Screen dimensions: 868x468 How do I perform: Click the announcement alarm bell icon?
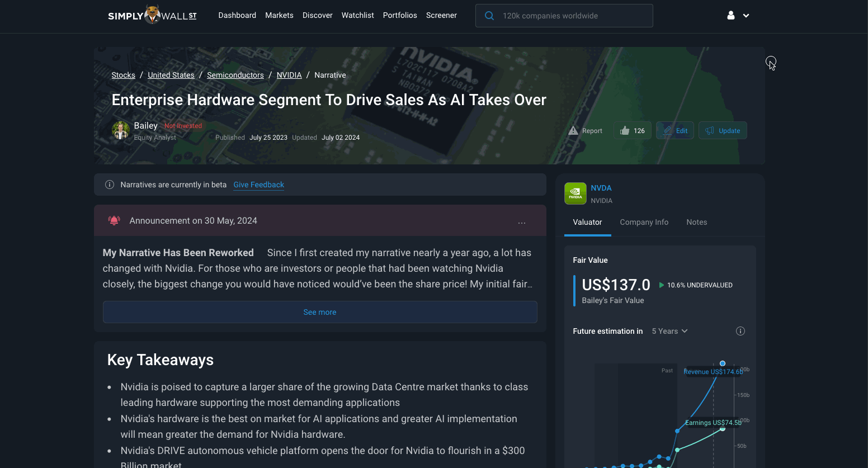[x=114, y=220]
